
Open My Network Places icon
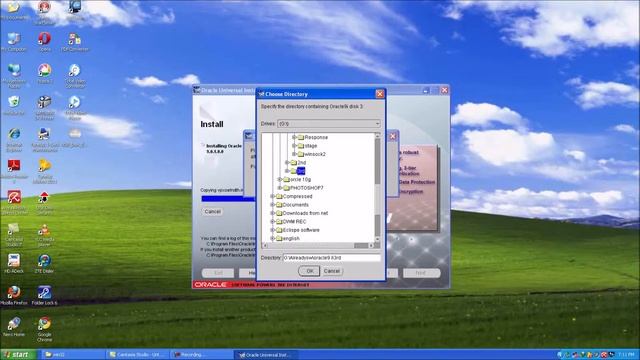click(x=14, y=76)
